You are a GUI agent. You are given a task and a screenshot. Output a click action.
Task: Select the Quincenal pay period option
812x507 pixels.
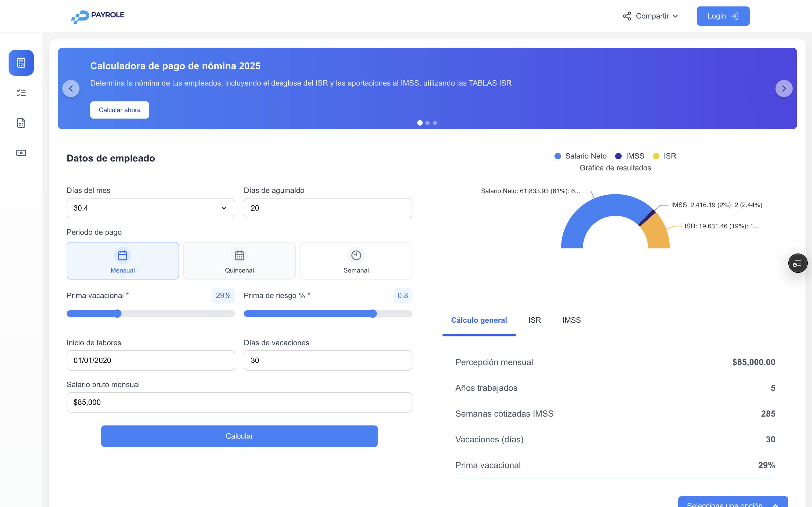coord(239,260)
